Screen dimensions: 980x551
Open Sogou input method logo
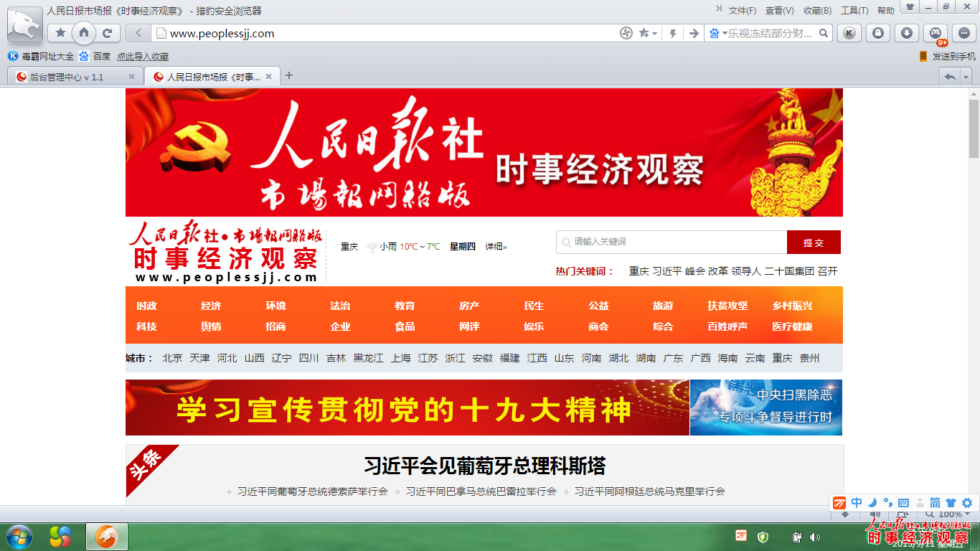pos(840,503)
